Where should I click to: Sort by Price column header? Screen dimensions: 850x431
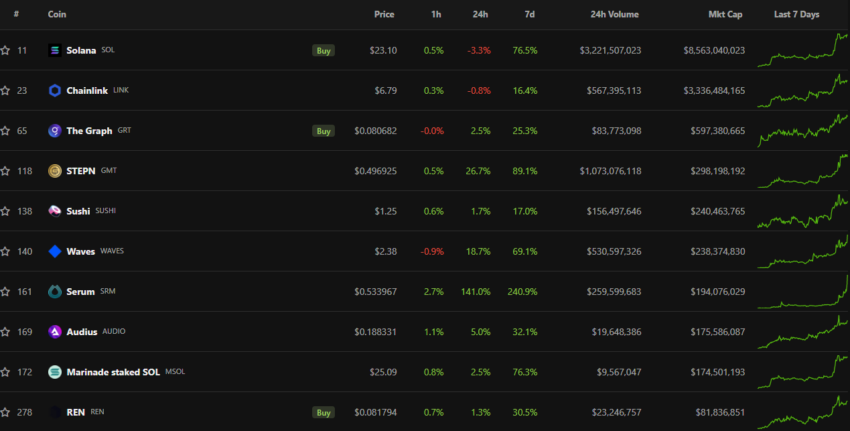coord(384,14)
